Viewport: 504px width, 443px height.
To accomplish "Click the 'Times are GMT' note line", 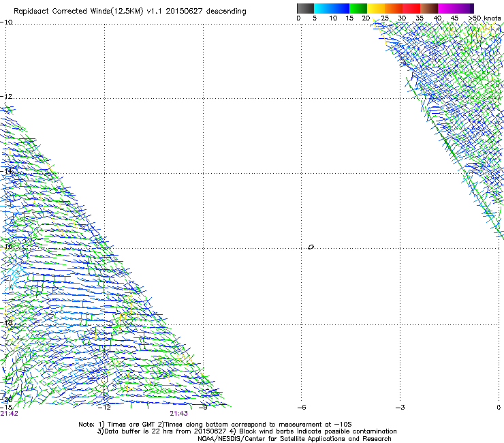I will coord(215,425).
